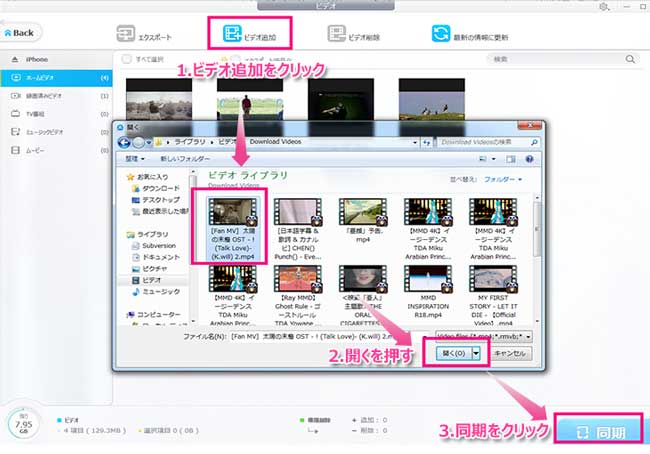
Task: Select the [Fan MV] Talk Love video file
Action: pos(233,228)
